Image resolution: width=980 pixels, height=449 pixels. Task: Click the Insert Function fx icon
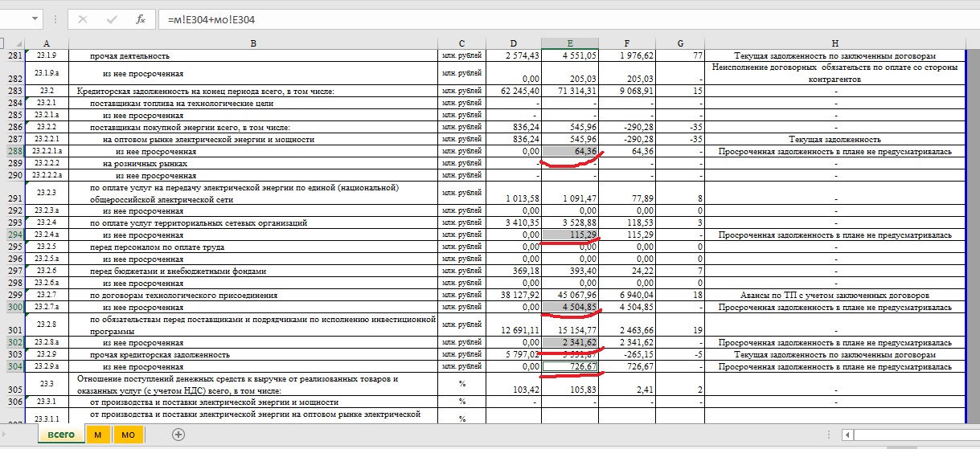pos(140,18)
